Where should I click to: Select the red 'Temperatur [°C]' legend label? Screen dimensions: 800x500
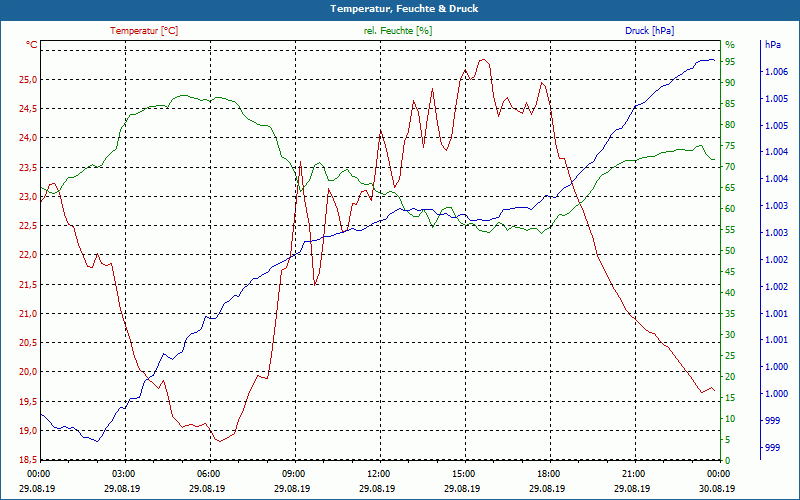[144, 31]
